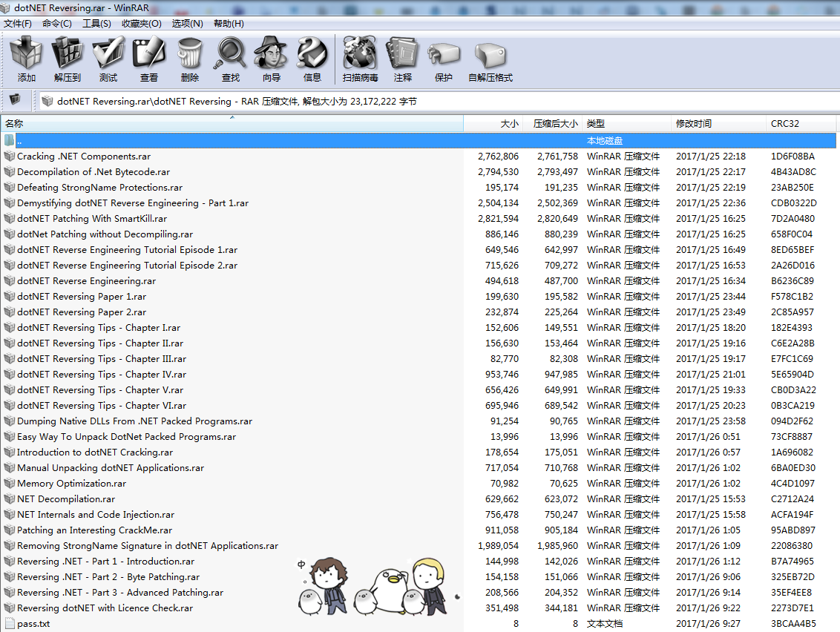Select NET Internals and Code Injection.rar
Viewport: 840px width, 632px height.
click(96, 514)
